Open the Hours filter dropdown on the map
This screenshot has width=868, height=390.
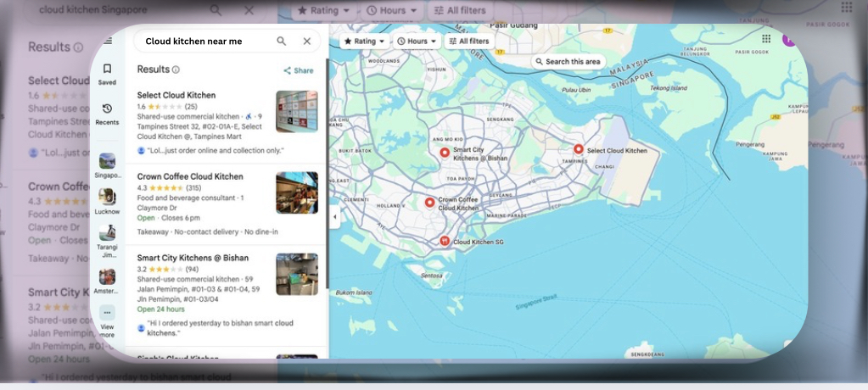tap(417, 41)
